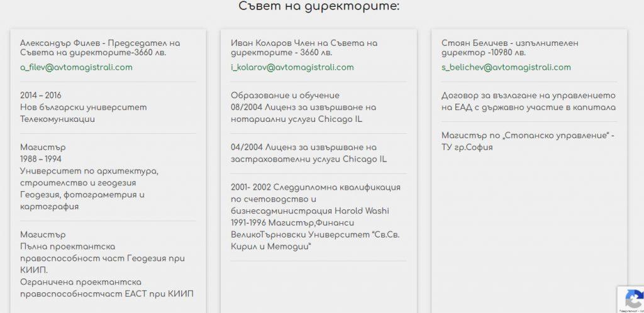Open the i_kolarov@avtomagistrali.com email link

pyautogui.click(x=292, y=67)
